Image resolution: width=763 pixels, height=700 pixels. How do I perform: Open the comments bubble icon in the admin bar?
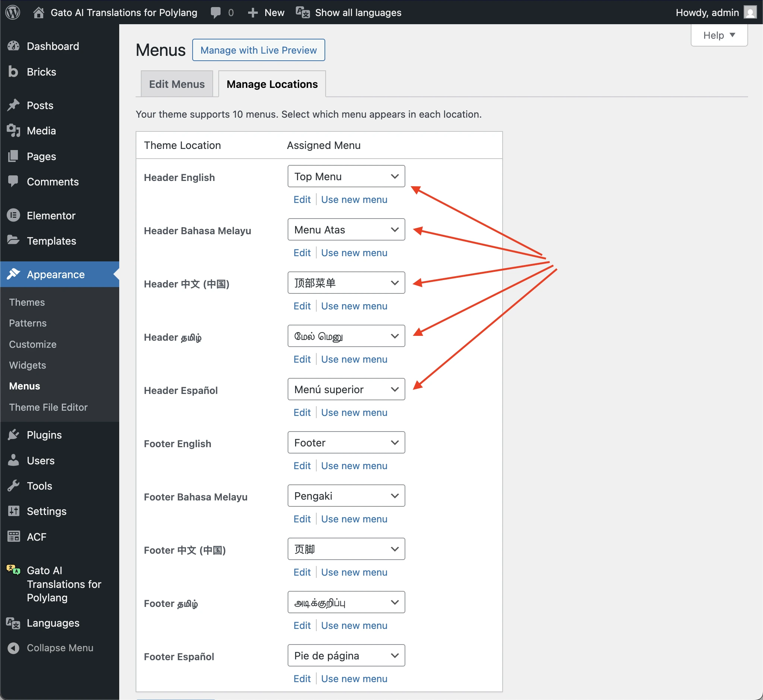[x=216, y=13]
